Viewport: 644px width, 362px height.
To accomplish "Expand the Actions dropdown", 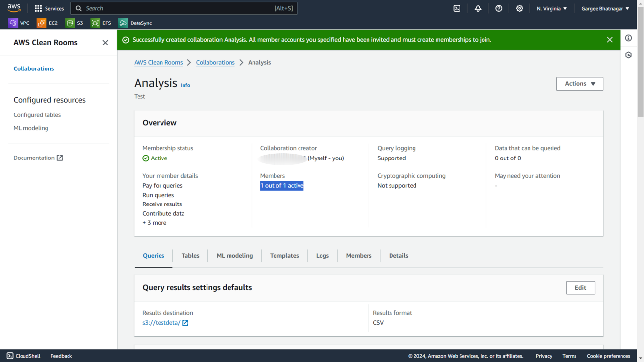I will click(x=579, y=84).
